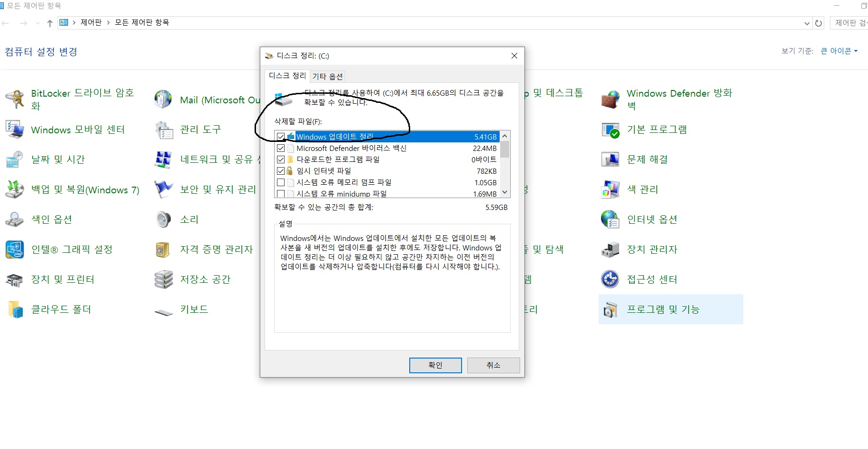Open 색인 옵션 icon
This screenshot has width=868, height=449.
pyautogui.click(x=15, y=220)
